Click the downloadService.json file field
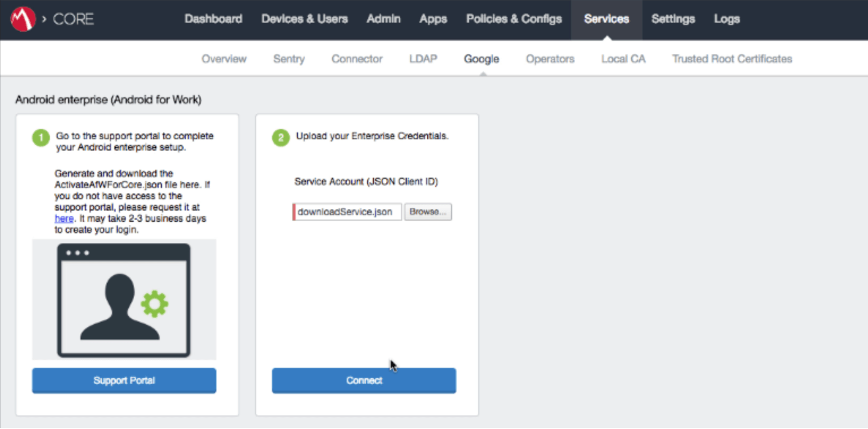This screenshot has height=429, width=868. [x=347, y=212]
